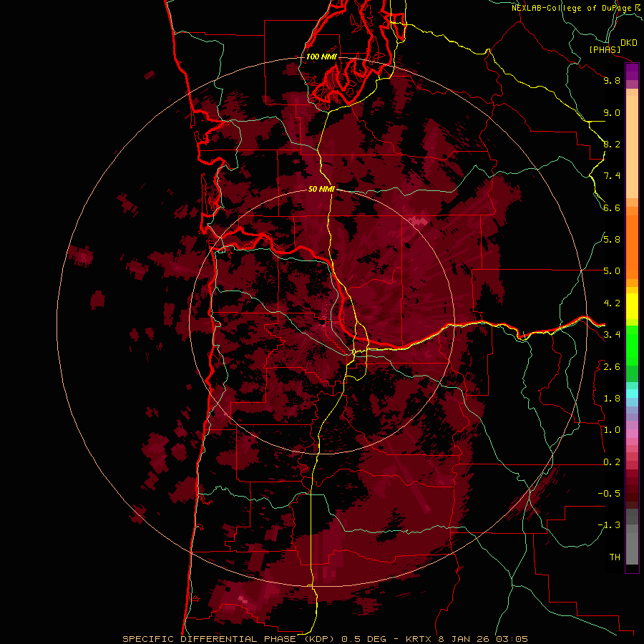The width and height of the screenshot is (644, 644).
Task: Click the 0.5 DEG elevation text in the footer
Action: coord(364,639)
